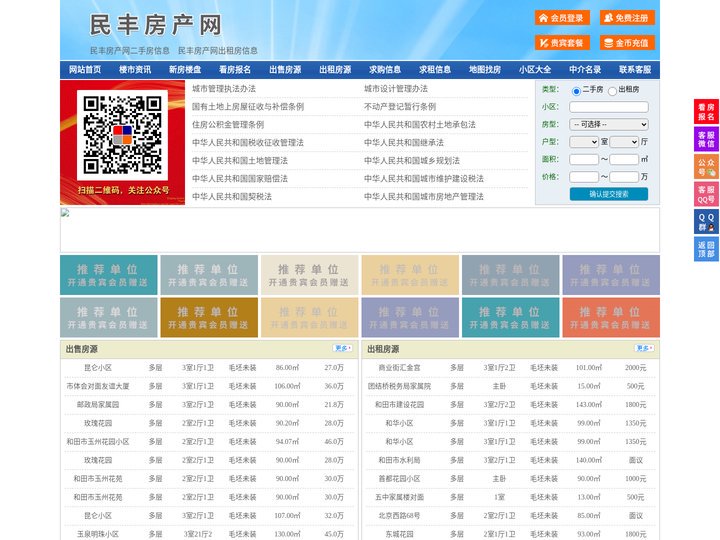
Task: Select the 出租房 radio button
Action: pyautogui.click(x=612, y=91)
